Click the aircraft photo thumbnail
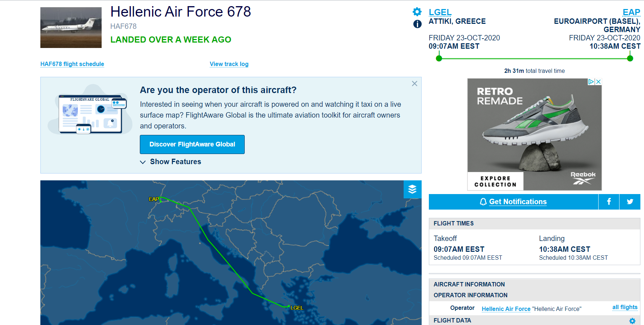The width and height of the screenshot is (644, 325). point(71,28)
